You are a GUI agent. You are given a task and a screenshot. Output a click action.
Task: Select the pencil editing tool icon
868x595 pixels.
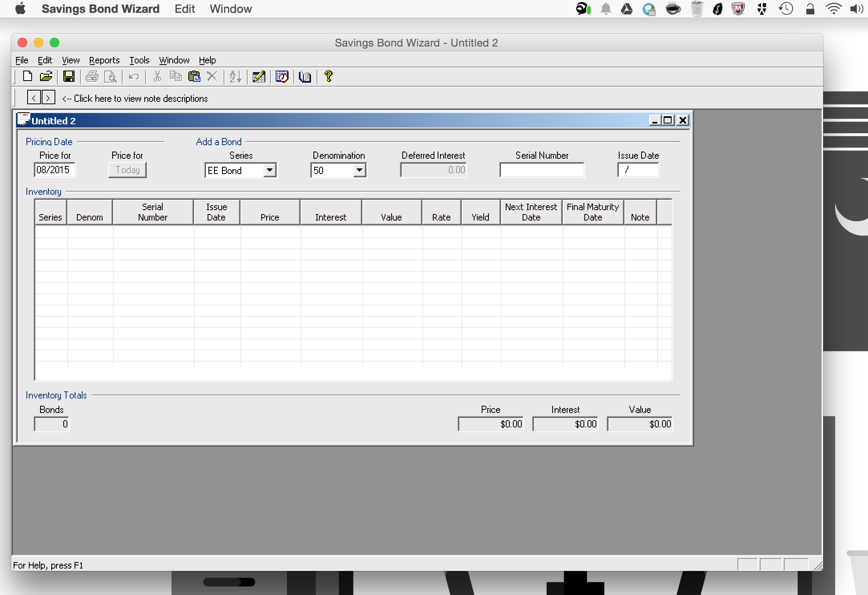point(258,76)
